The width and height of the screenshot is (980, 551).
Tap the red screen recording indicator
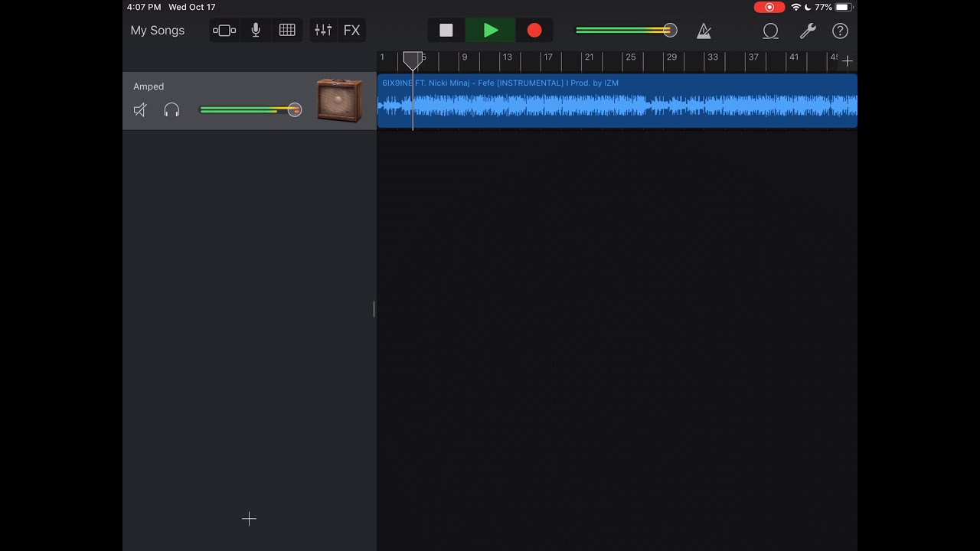[769, 7]
